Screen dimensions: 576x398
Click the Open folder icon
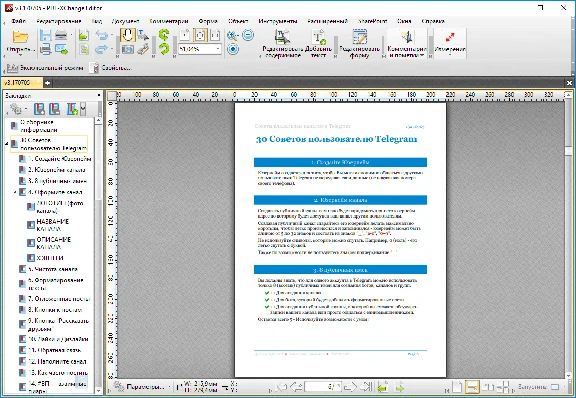pyautogui.click(x=20, y=37)
